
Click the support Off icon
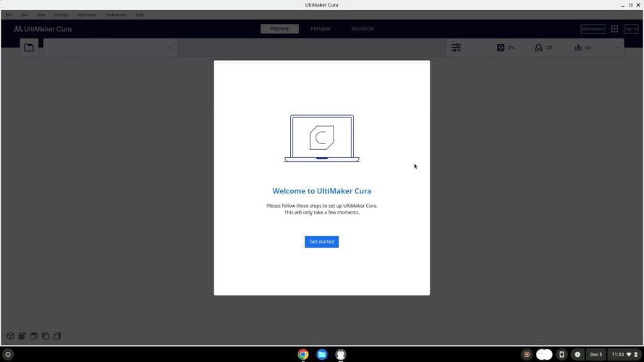tap(538, 48)
